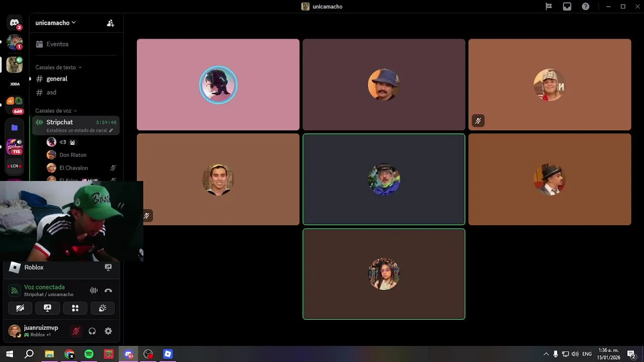Open Chrome from the taskbar
The height and width of the screenshot is (362, 644).
69,354
